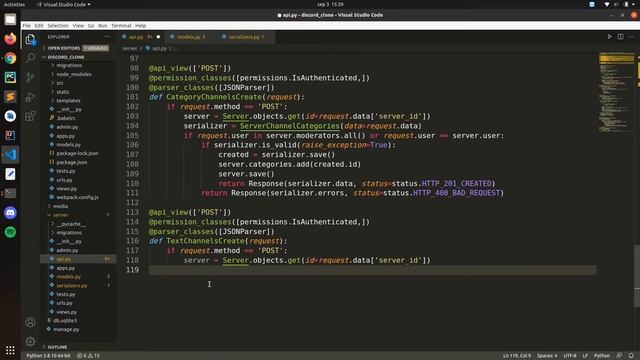Screen dimensions: 640x360
Task: Open editor More Actions ellipsis
Action: tap(631, 37)
